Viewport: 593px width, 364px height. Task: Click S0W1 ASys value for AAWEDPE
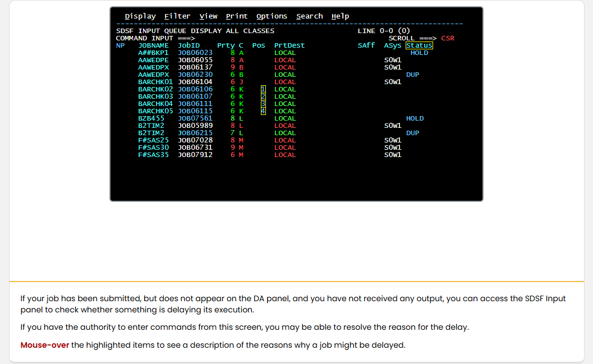pos(393,60)
